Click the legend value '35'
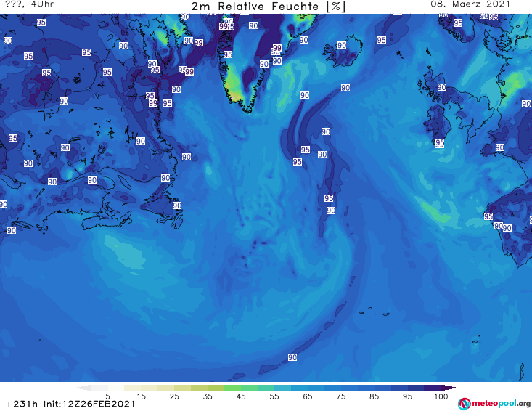Viewport: 532px width, 411px height. [208, 396]
